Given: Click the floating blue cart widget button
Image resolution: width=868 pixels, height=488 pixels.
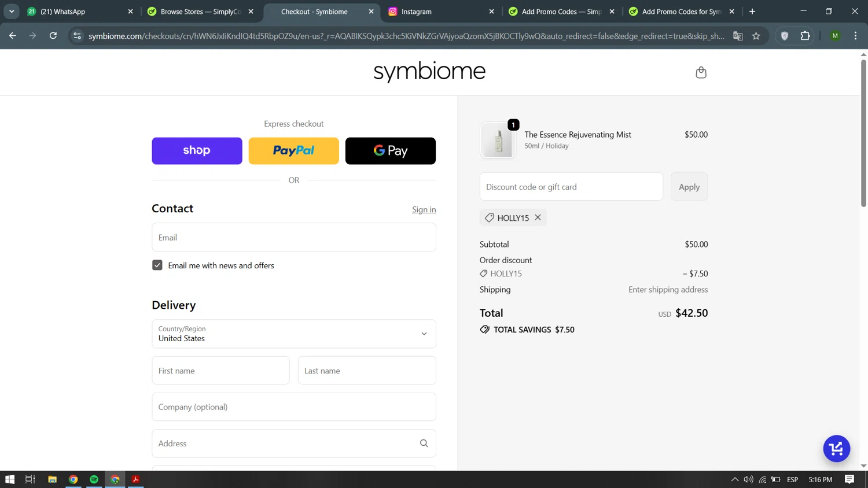Looking at the screenshot, I should tap(836, 449).
